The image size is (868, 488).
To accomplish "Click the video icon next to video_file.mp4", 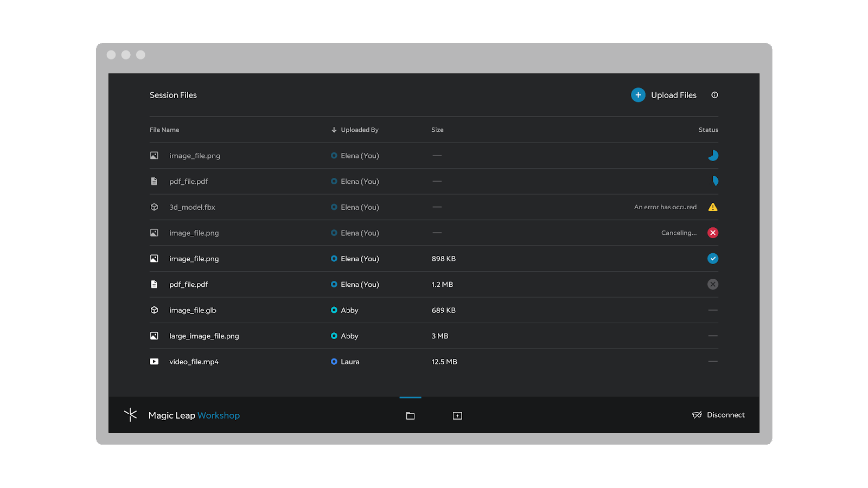I will pyautogui.click(x=154, y=361).
